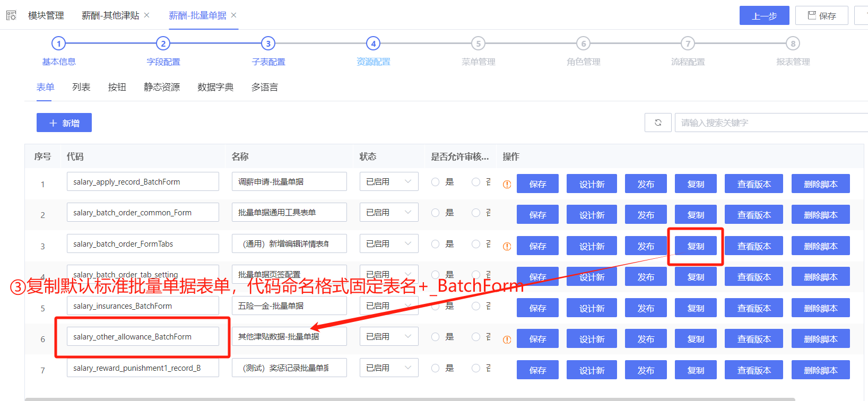This screenshot has height=401, width=868.
Task: Expand 已启用 dropdown in row 3
Action: coord(389,244)
